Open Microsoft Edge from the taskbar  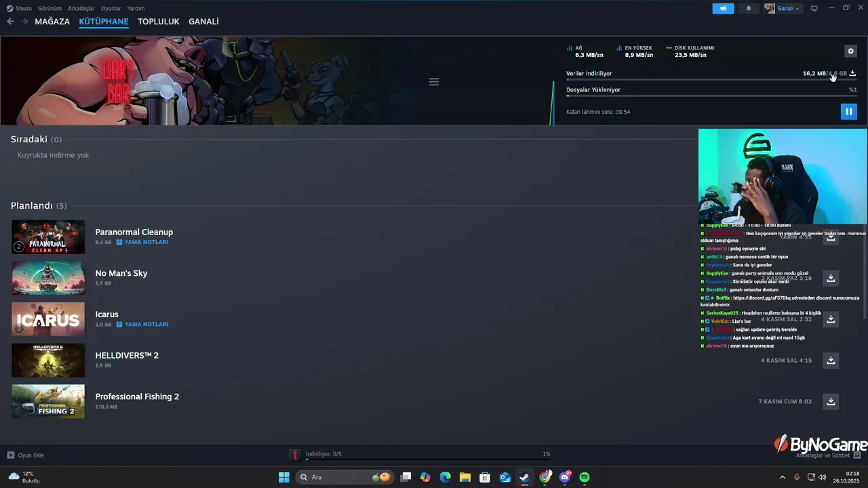[x=445, y=477]
